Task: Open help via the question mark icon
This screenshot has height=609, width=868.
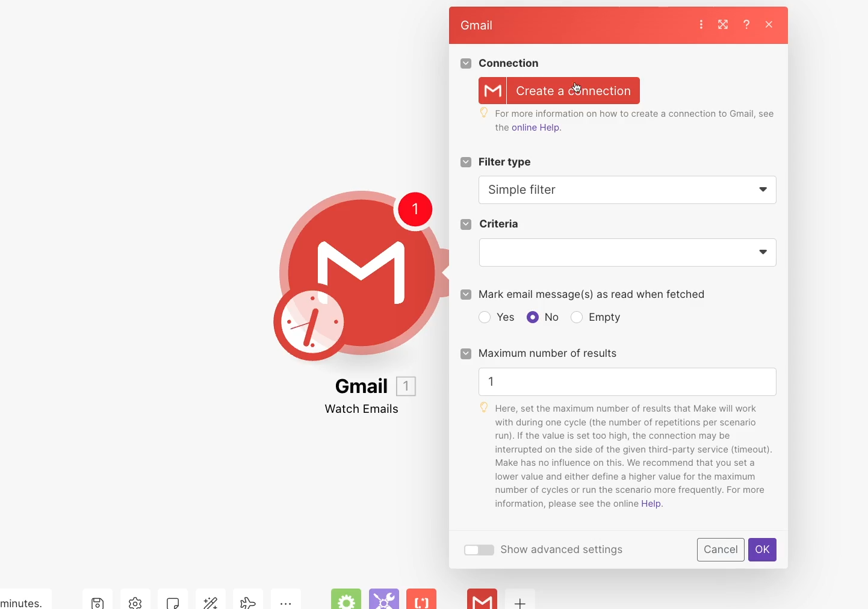Action: click(x=746, y=25)
